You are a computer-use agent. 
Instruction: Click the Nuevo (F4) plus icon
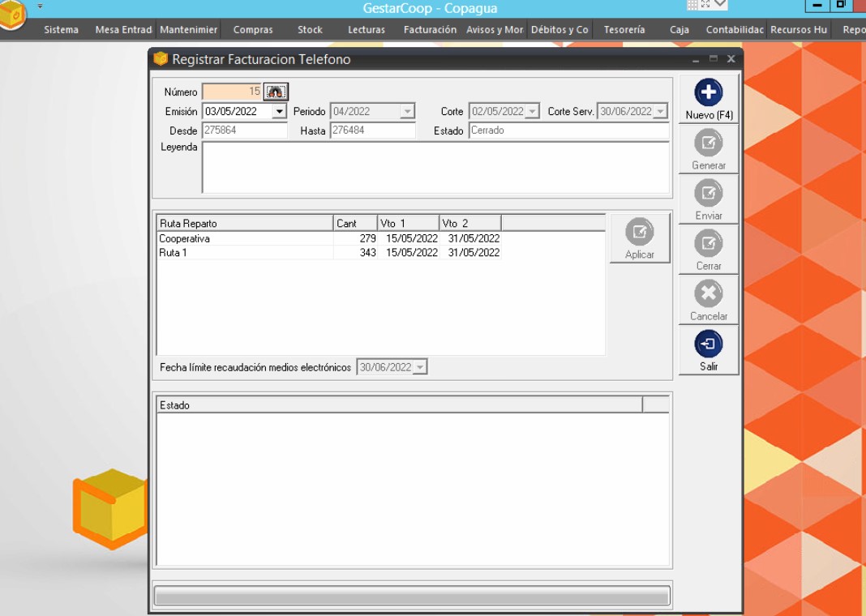pos(708,93)
